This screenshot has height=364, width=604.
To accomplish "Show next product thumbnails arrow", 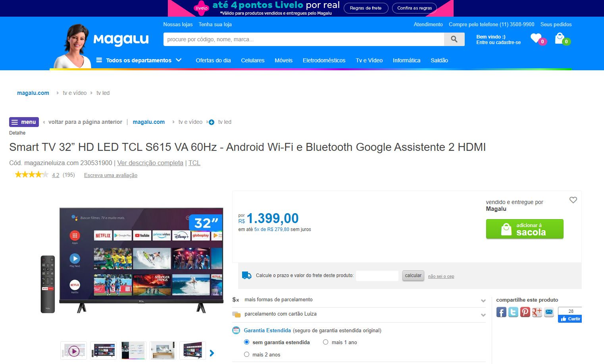I will tap(212, 353).
